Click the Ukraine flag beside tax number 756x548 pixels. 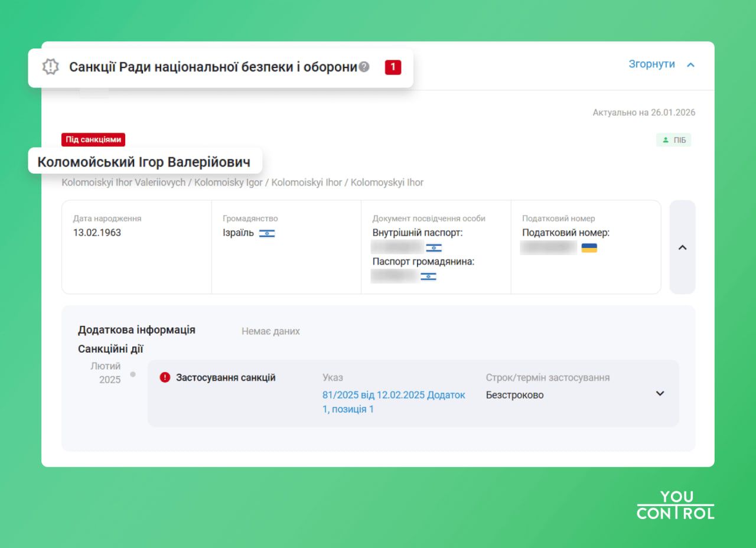click(589, 248)
